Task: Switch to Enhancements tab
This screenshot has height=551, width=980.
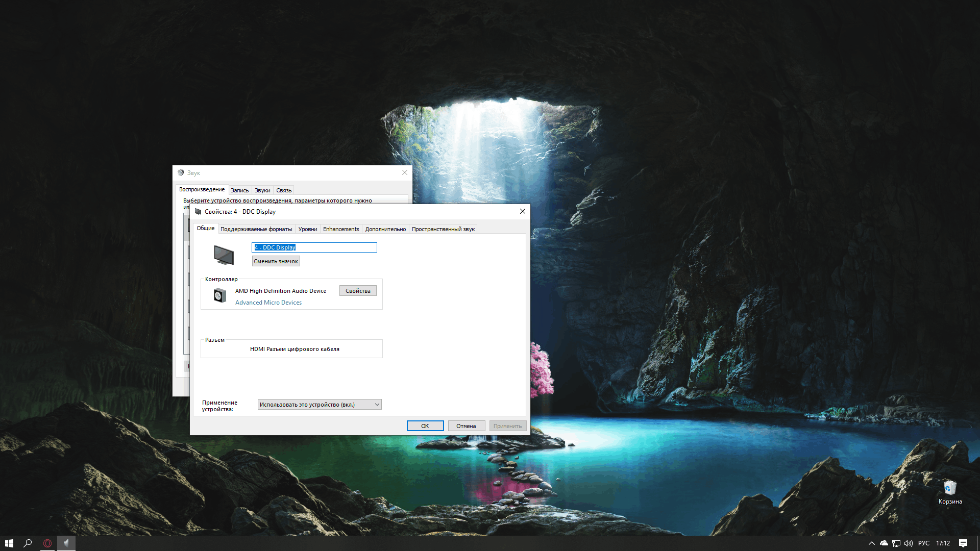Action: (340, 229)
